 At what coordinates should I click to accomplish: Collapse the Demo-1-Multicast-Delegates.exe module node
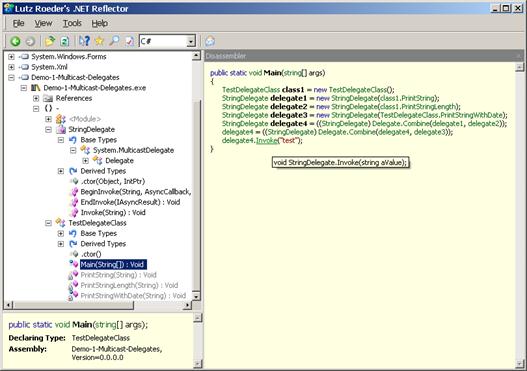(x=24, y=88)
